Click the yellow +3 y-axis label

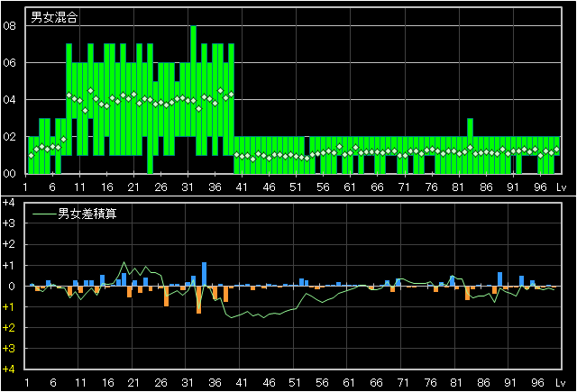[8, 349]
